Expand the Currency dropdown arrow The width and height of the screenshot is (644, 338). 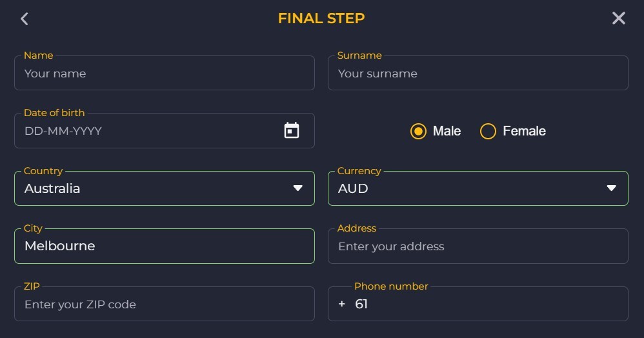coord(611,188)
